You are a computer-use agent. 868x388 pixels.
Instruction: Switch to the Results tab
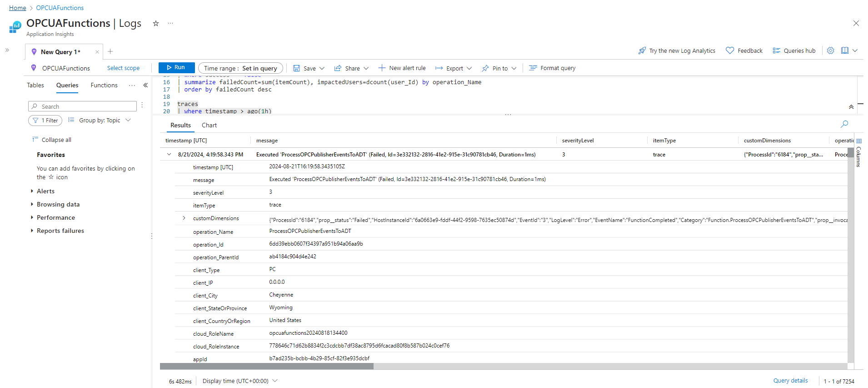180,125
